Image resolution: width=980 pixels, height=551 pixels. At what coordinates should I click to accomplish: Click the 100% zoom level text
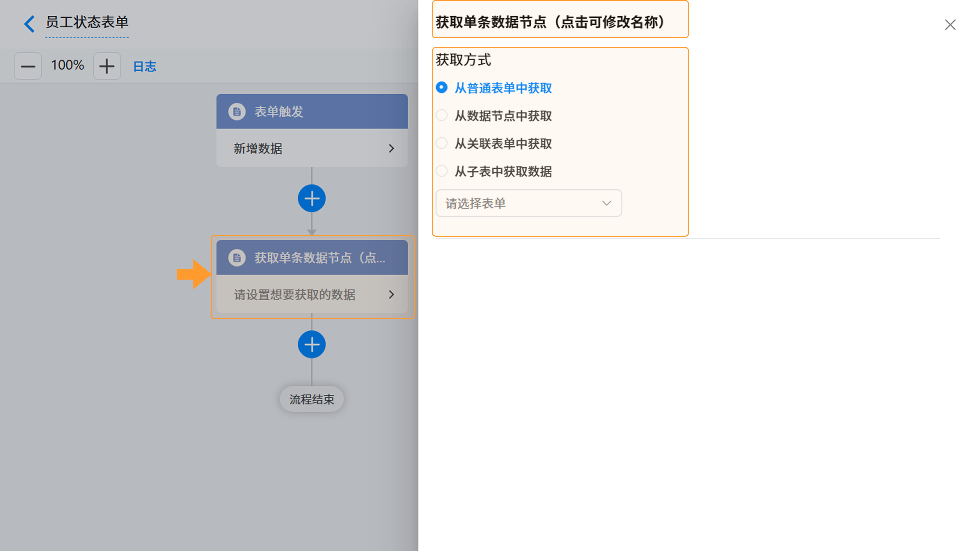pyautogui.click(x=68, y=65)
